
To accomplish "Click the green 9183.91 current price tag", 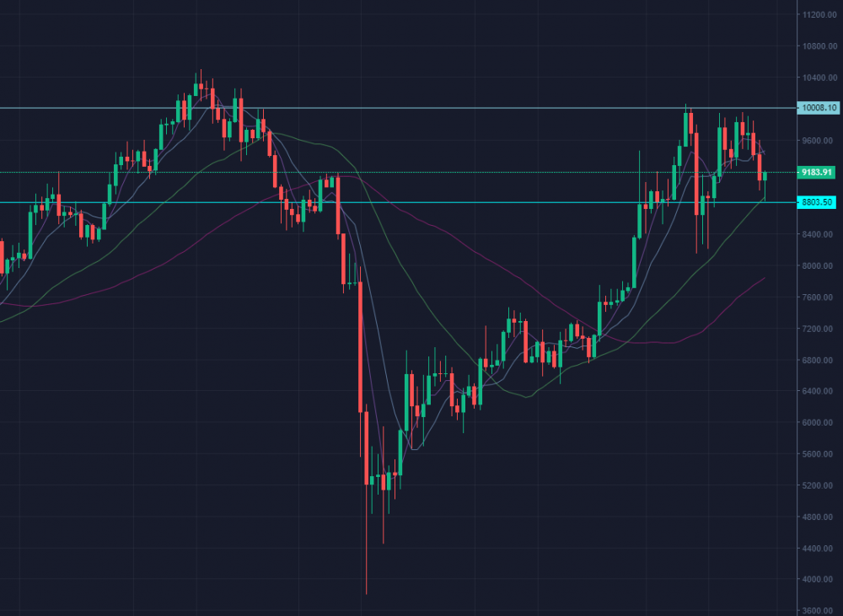I will (817, 172).
